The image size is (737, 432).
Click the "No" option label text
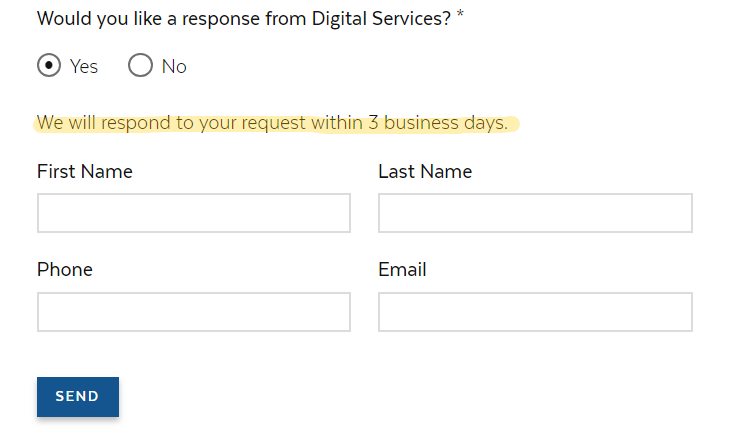point(174,67)
